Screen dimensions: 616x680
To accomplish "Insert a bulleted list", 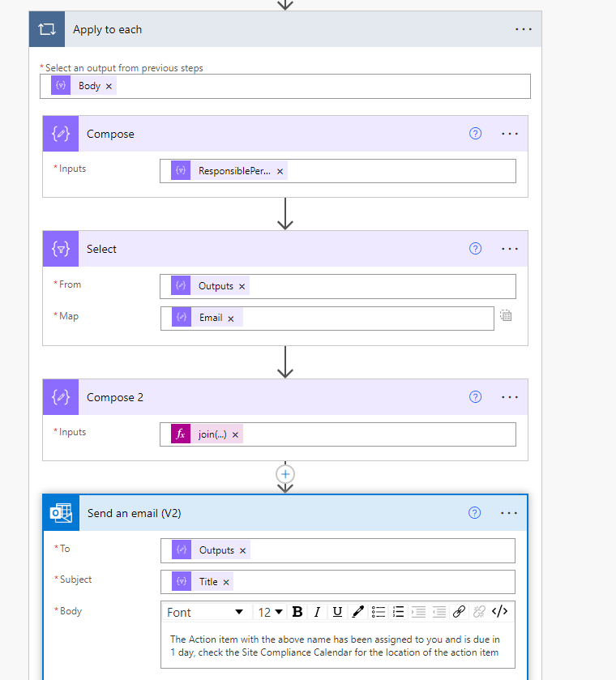I will tap(378, 612).
